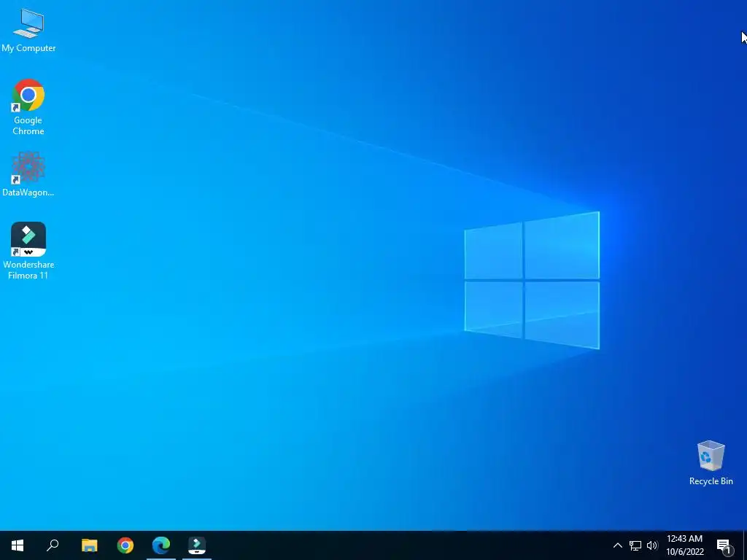Select the Wondershare Filmora 11 desktop shortcut

coord(28,251)
